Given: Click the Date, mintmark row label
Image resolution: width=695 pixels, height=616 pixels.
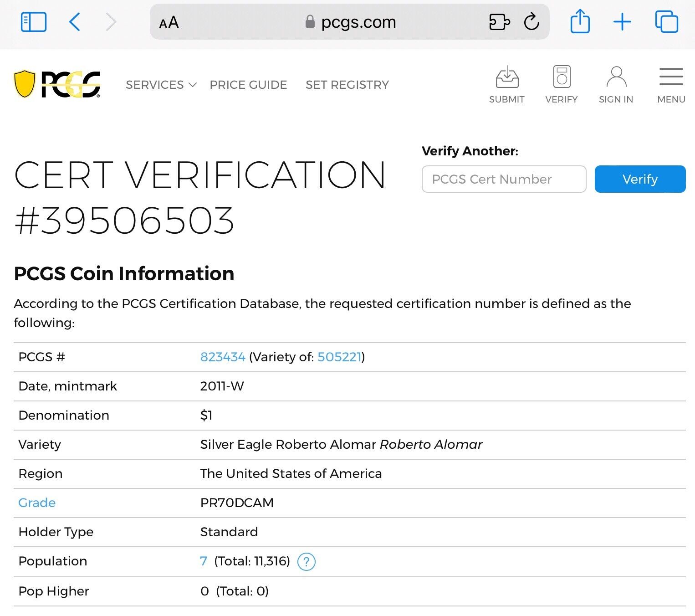Looking at the screenshot, I should [68, 386].
